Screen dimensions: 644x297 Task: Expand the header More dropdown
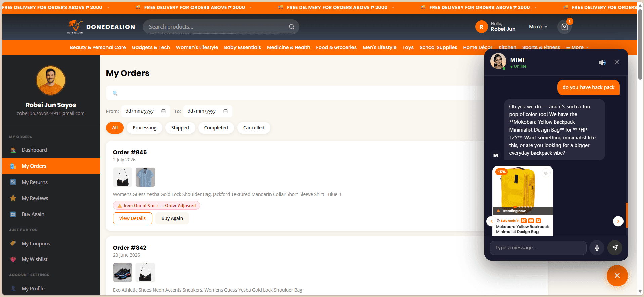(538, 27)
